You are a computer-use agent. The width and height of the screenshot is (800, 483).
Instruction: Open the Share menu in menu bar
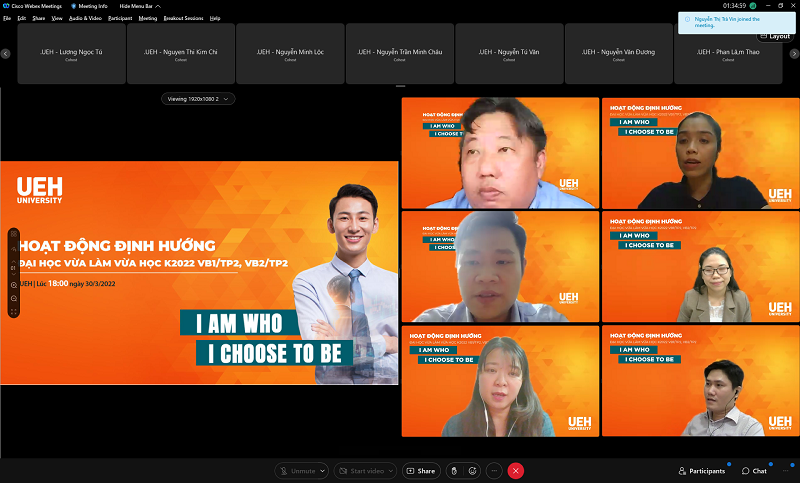[x=39, y=18]
